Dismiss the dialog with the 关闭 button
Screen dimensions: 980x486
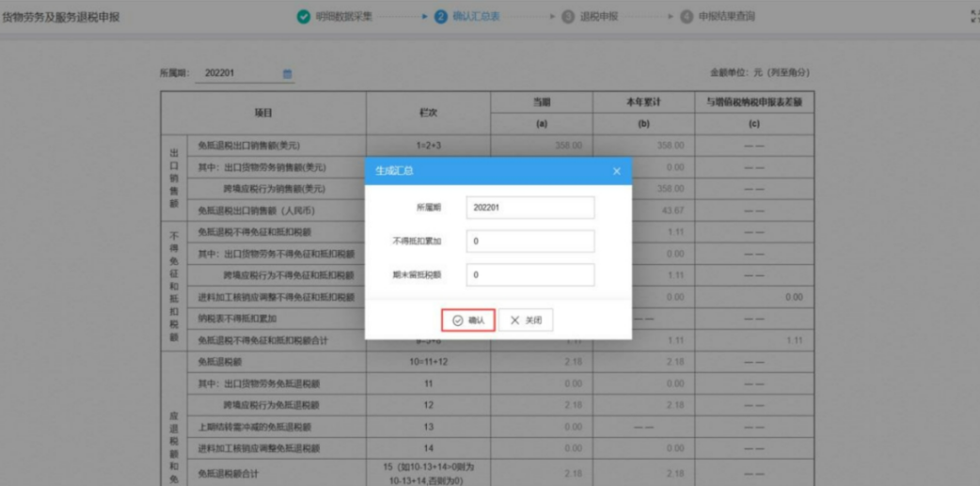click(x=526, y=320)
